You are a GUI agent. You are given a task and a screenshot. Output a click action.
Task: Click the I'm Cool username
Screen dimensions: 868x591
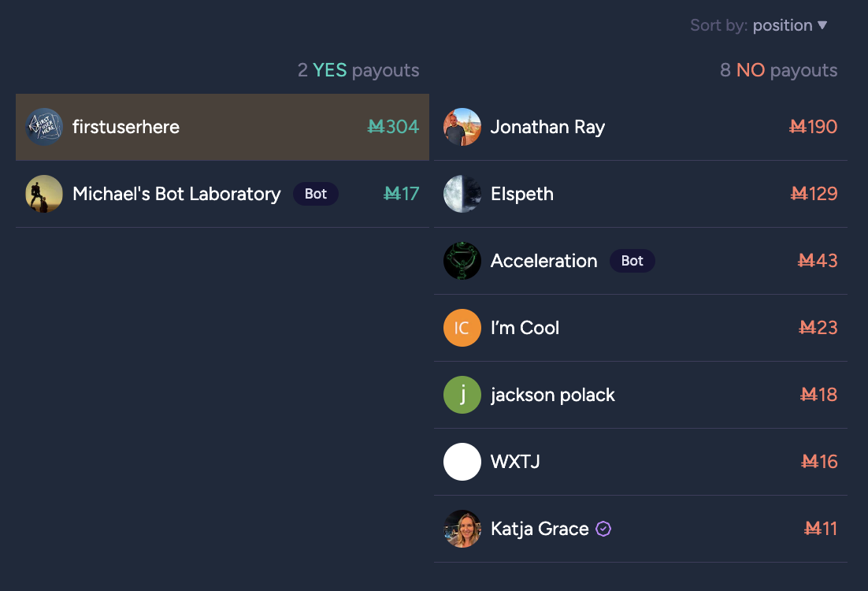[x=525, y=328]
